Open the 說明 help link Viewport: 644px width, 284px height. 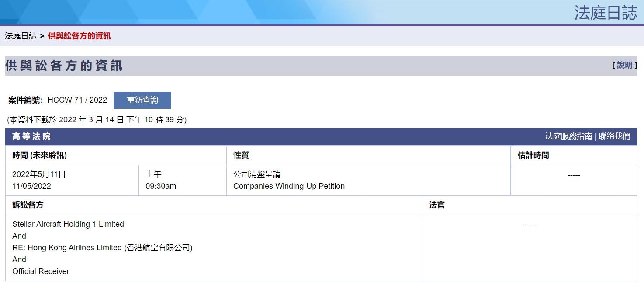point(625,66)
